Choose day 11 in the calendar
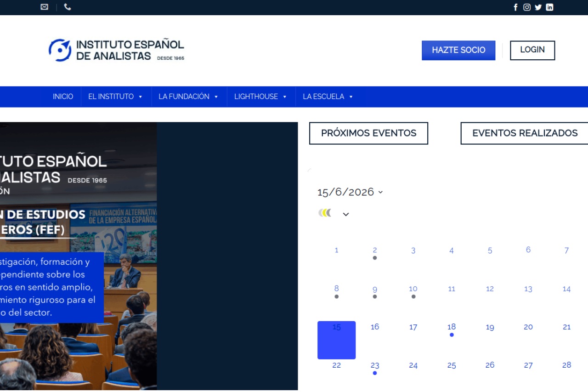Screen dimensions: 588x392 [x=452, y=289]
